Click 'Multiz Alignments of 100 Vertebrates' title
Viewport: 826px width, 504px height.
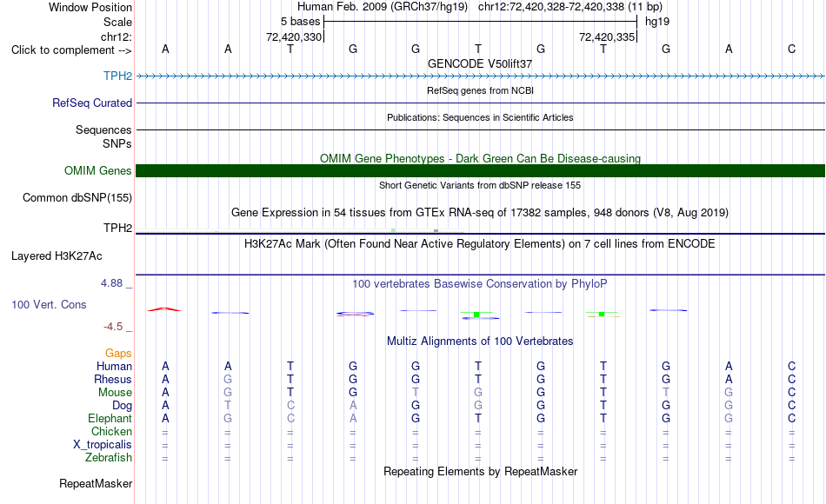480,341
